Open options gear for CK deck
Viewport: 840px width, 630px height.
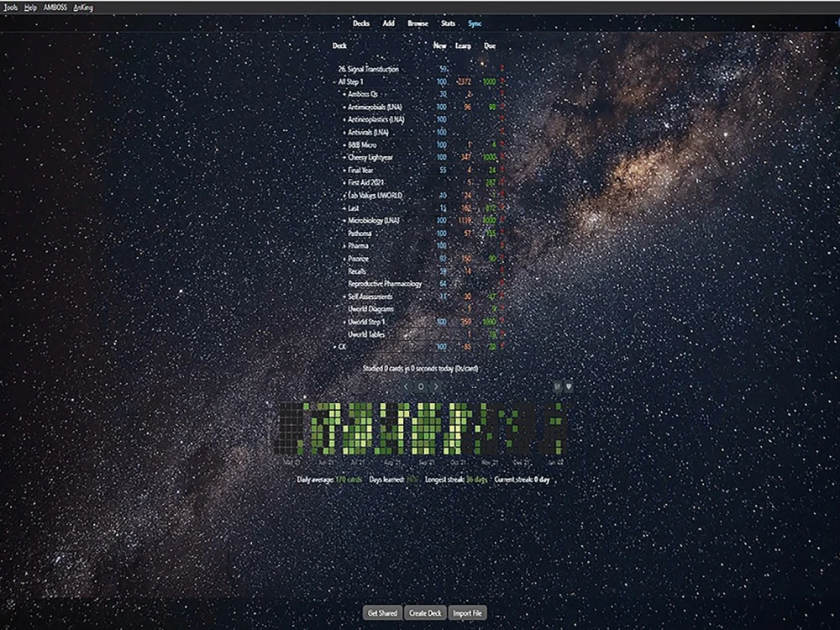click(502, 347)
